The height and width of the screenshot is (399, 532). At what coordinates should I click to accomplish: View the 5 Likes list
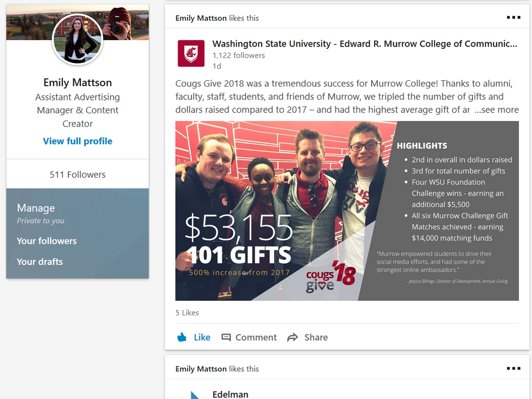coord(187,313)
